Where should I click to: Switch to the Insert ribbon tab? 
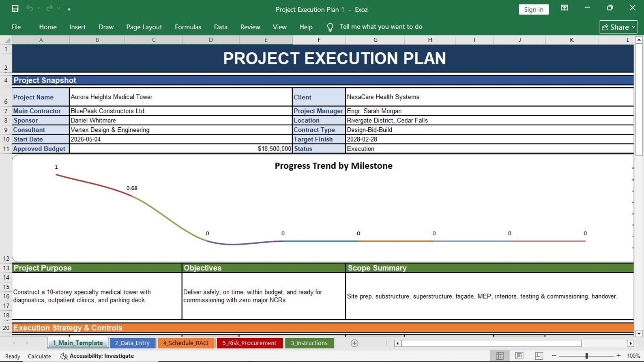coord(77,27)
